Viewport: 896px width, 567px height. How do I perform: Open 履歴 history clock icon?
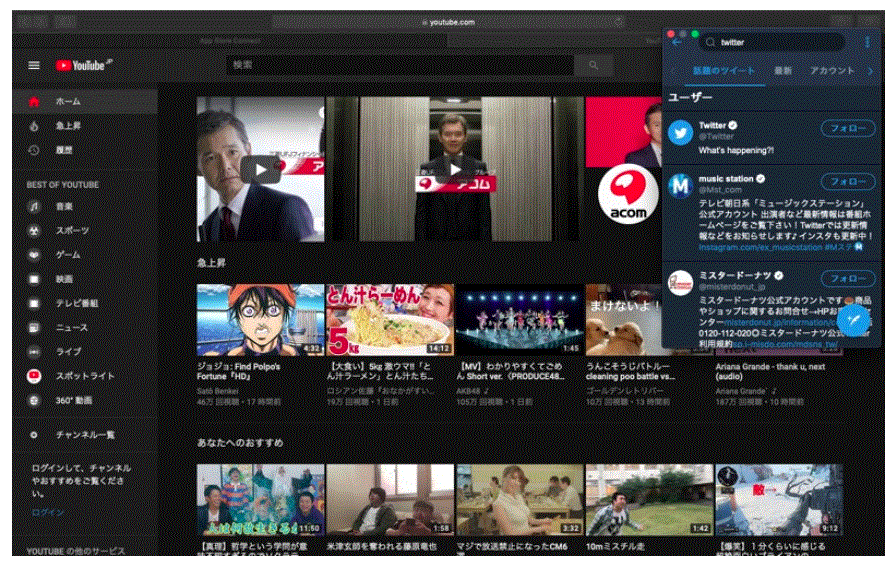(34, 150)
